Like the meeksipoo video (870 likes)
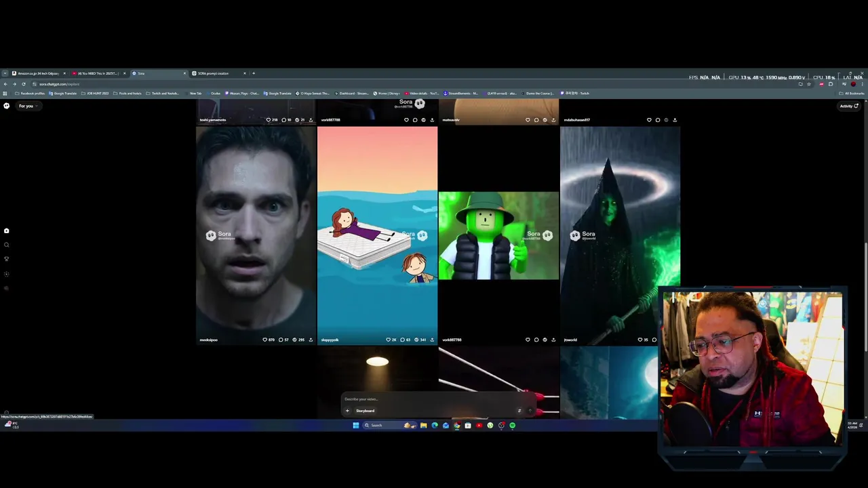 (x=265, y=340)
